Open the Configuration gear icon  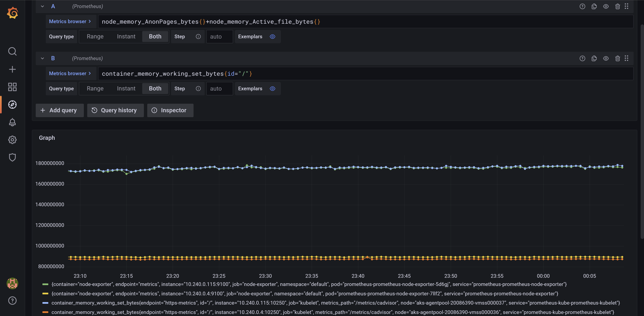pyautogui.click(x=12, y=140)
